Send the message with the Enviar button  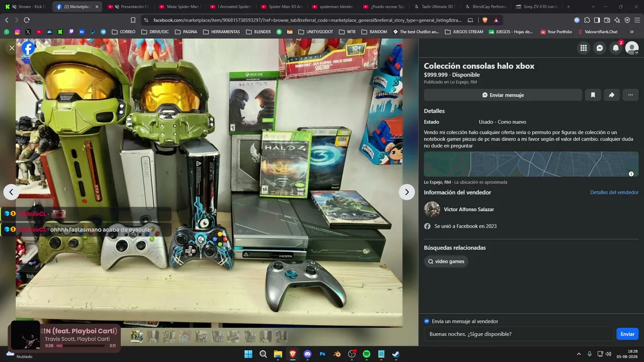click(x=627, y=334)
